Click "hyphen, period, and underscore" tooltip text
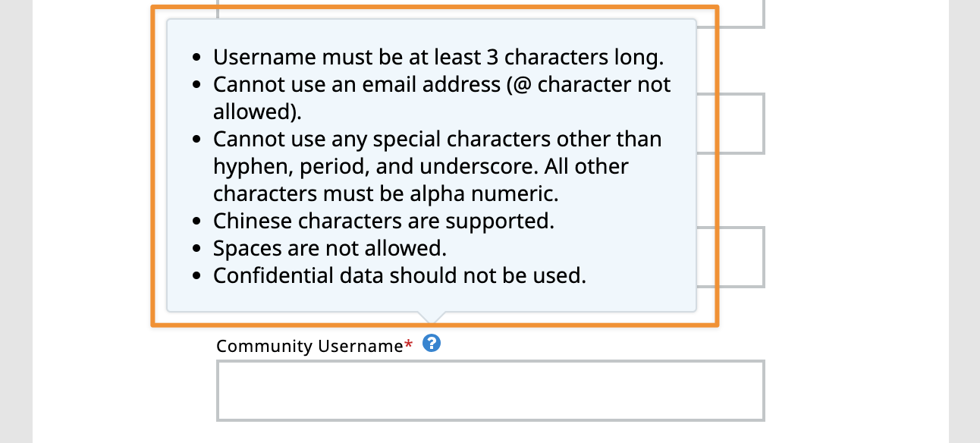980x443 pixels. coord(420,166)
